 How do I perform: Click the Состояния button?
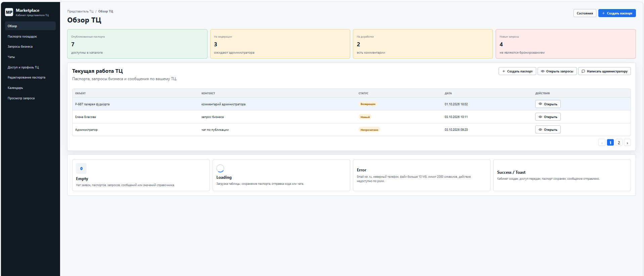[585, 13]
